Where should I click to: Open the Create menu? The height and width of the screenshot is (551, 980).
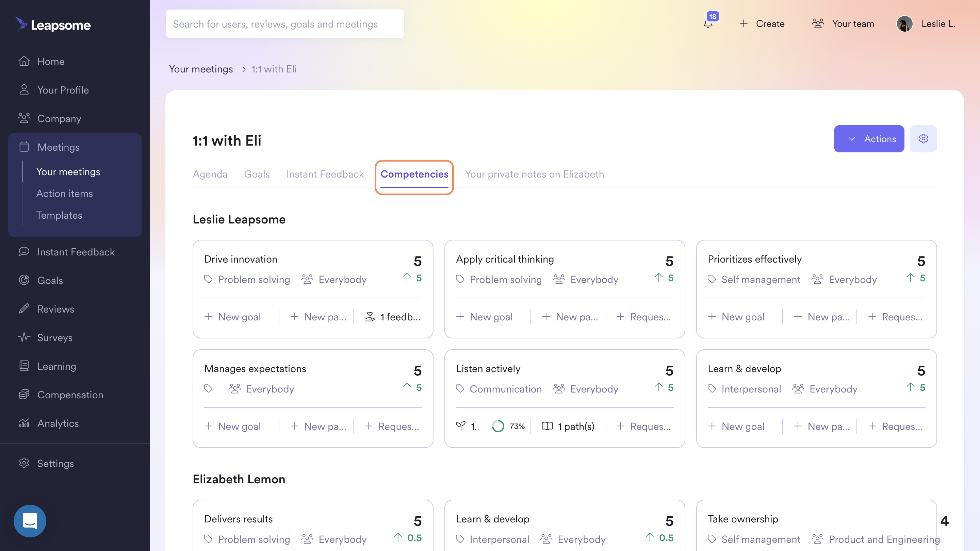click(762, 23)
